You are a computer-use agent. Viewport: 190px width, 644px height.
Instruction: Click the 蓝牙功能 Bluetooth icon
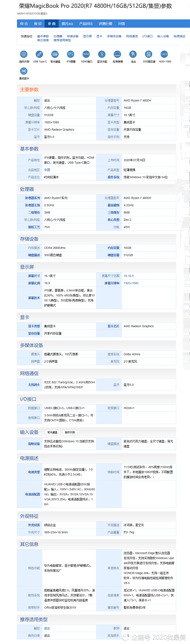pyautogui.click(x=102, y=54)
